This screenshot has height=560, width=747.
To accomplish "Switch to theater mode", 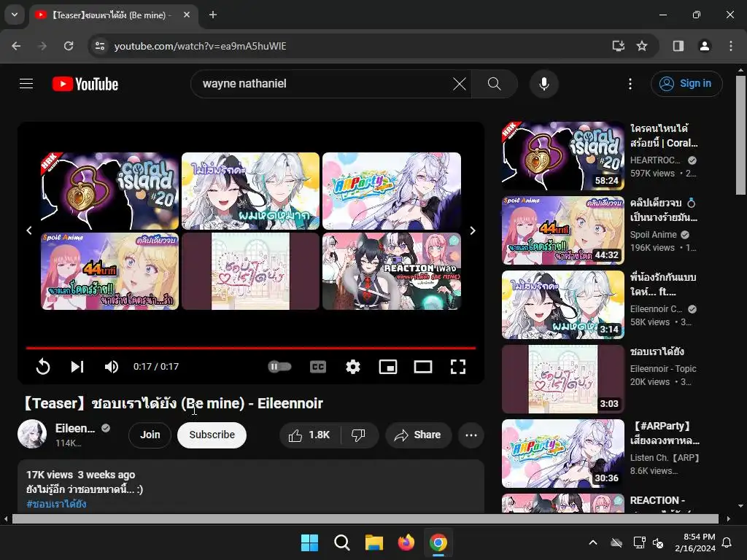I will point(423,366).
